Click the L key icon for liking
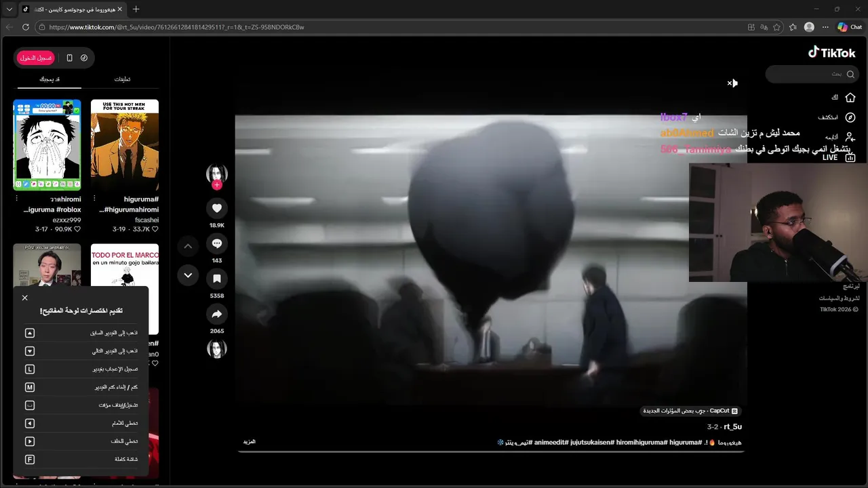The width and height of the screenshot is (868, 488). (30, 369)
